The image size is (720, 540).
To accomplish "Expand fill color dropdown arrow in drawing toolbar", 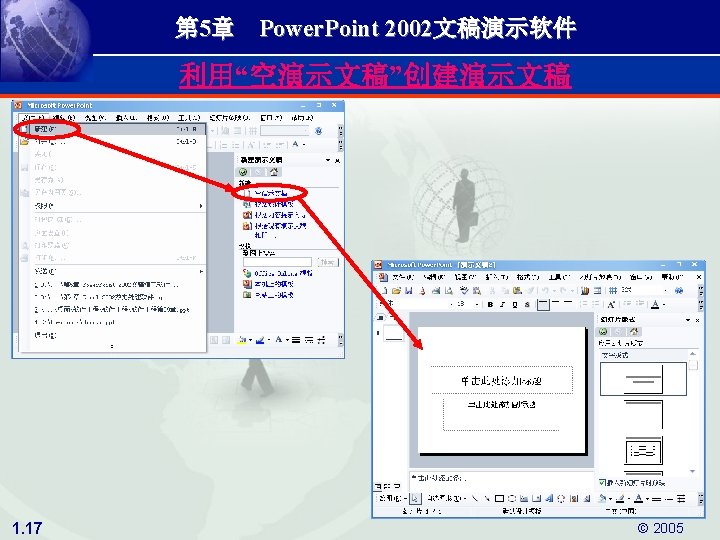I will [x=610, y=499].
